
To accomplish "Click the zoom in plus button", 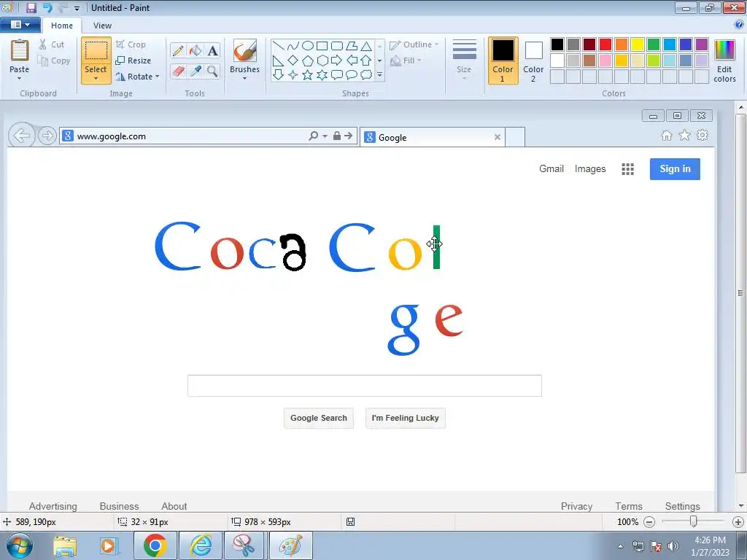I will [738, 522].
